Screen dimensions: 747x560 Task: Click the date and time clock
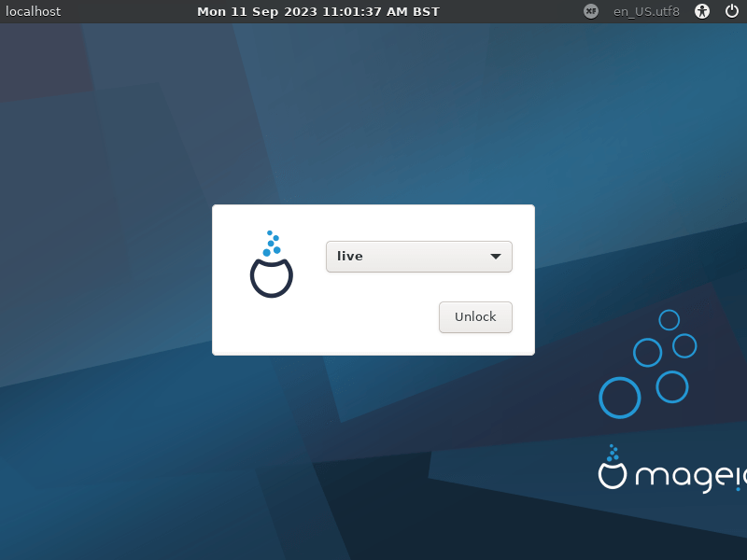tap(318, 11)
